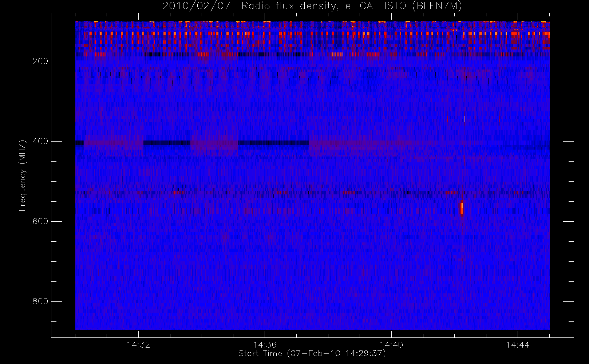
Task: Click the 14:32 time tick label
Action: (x=138, y=345)
